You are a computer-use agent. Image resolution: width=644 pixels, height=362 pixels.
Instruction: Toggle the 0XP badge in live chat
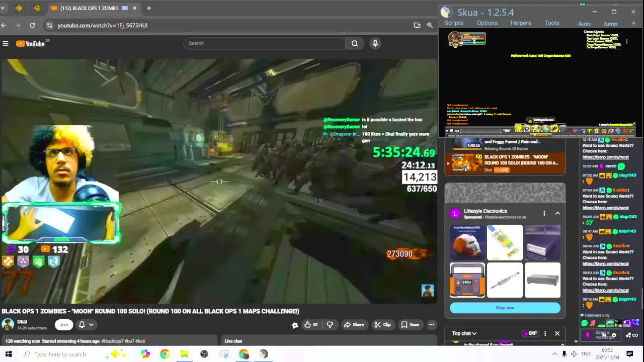click(x=530, y=333)
